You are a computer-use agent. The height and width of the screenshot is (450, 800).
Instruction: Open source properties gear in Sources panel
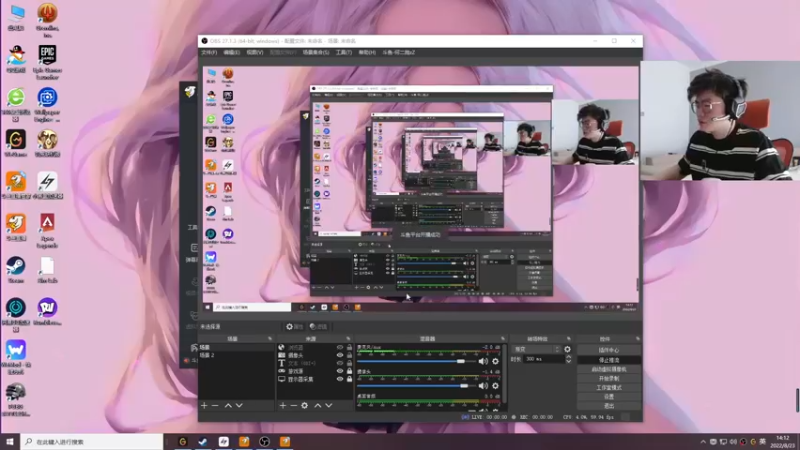(304, 405)
